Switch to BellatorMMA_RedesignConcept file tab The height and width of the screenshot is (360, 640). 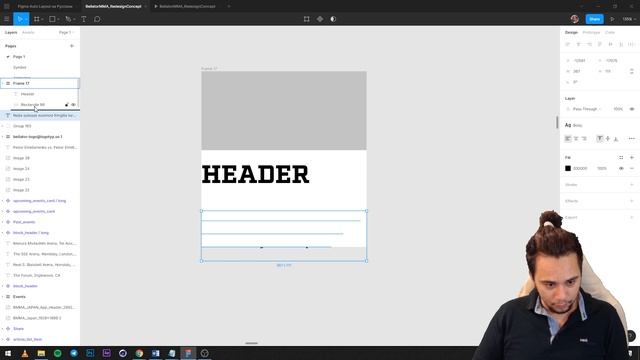coord(113,6)
